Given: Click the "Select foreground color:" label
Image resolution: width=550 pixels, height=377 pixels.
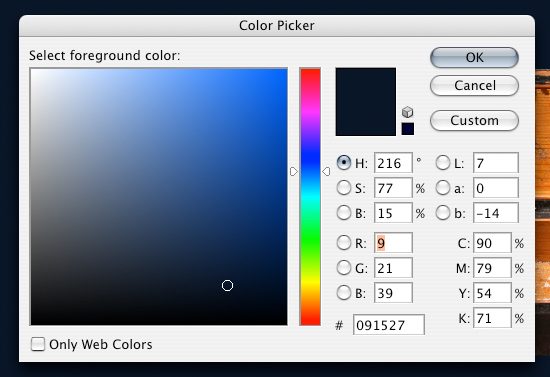Looking at the screenshot, I should tap(105, 55).
